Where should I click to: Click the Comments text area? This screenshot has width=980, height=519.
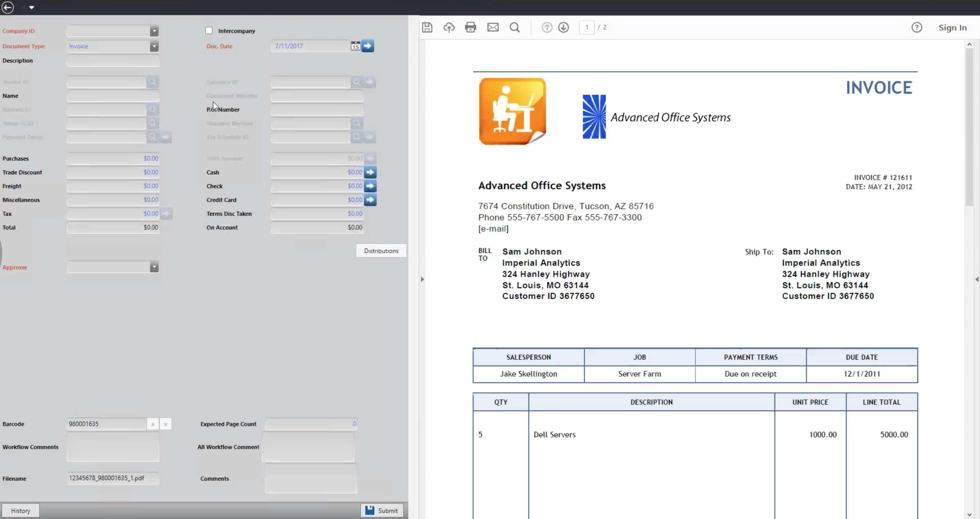(311, 479)
